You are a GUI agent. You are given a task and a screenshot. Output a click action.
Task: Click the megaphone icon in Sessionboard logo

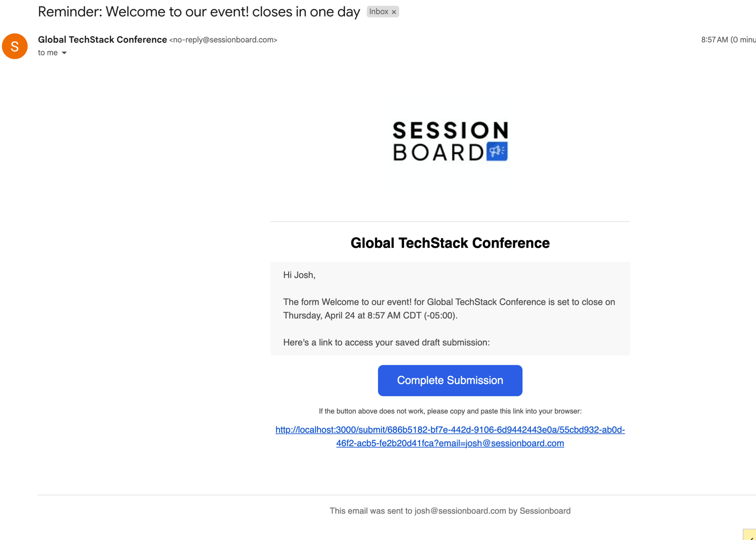coord(497,151)
